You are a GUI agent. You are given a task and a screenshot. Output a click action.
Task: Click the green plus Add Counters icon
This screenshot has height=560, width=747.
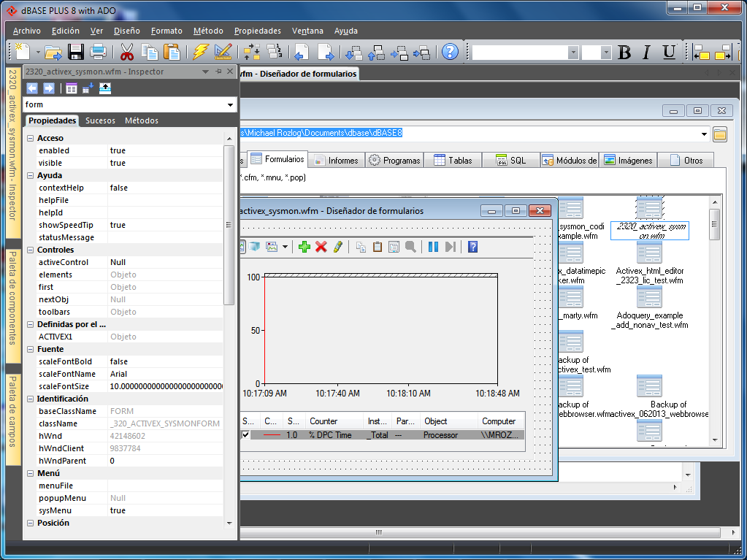tap(304, 247)
